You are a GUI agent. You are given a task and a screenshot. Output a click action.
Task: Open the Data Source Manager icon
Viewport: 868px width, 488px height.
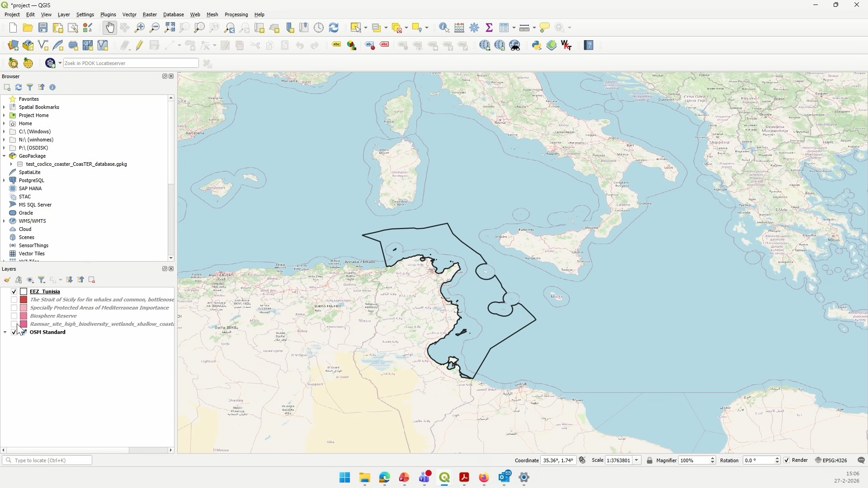click(x=13, y=46)
